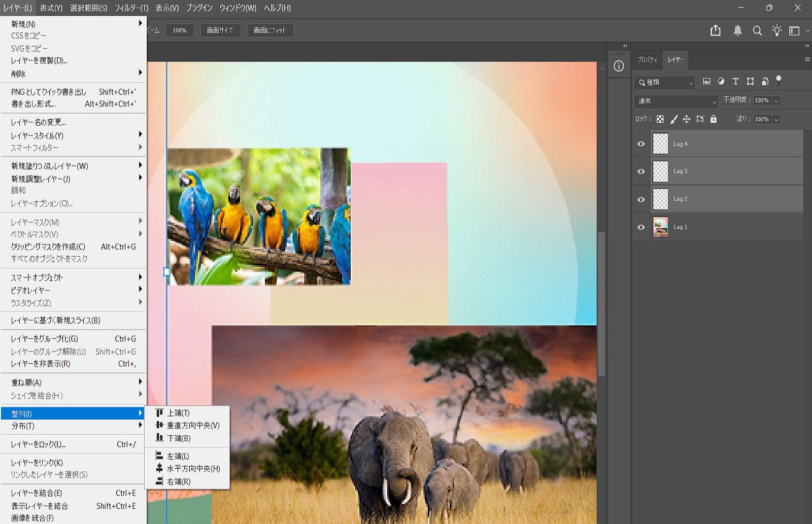
Task: Open the 書式(Y) menu
Action: pos(51,8)
